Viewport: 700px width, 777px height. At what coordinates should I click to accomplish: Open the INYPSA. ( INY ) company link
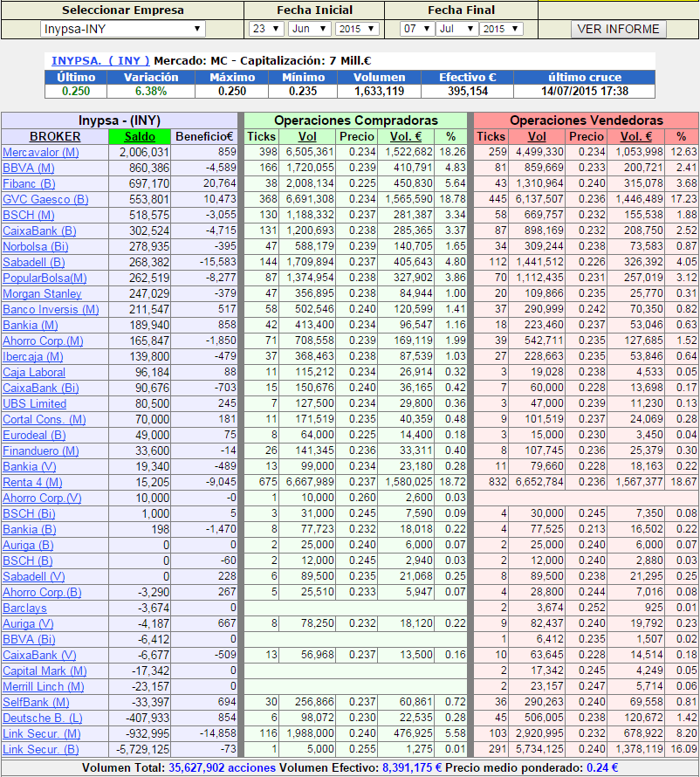100,61
